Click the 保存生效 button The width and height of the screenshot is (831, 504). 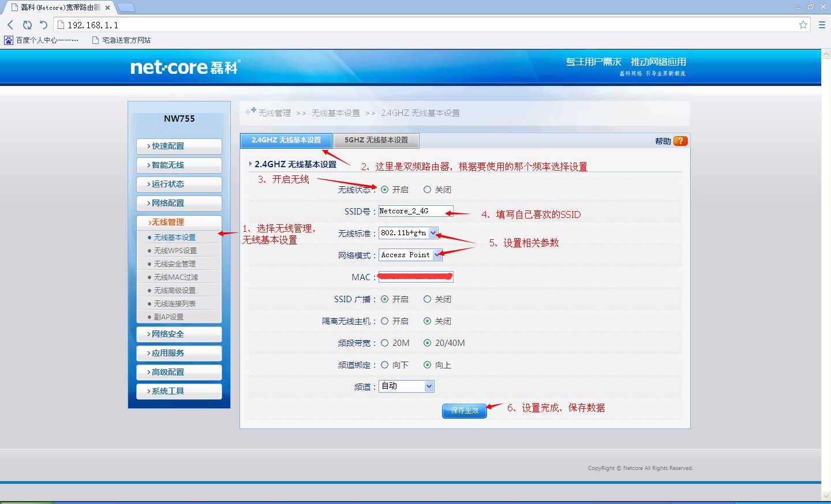[x=464, y=411]
